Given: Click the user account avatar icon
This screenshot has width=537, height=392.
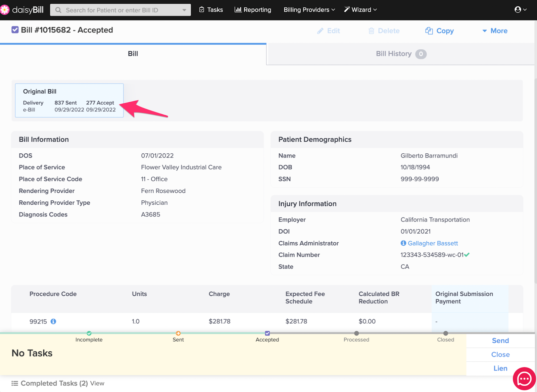Looking at the screenshot, I should point(518,10).
